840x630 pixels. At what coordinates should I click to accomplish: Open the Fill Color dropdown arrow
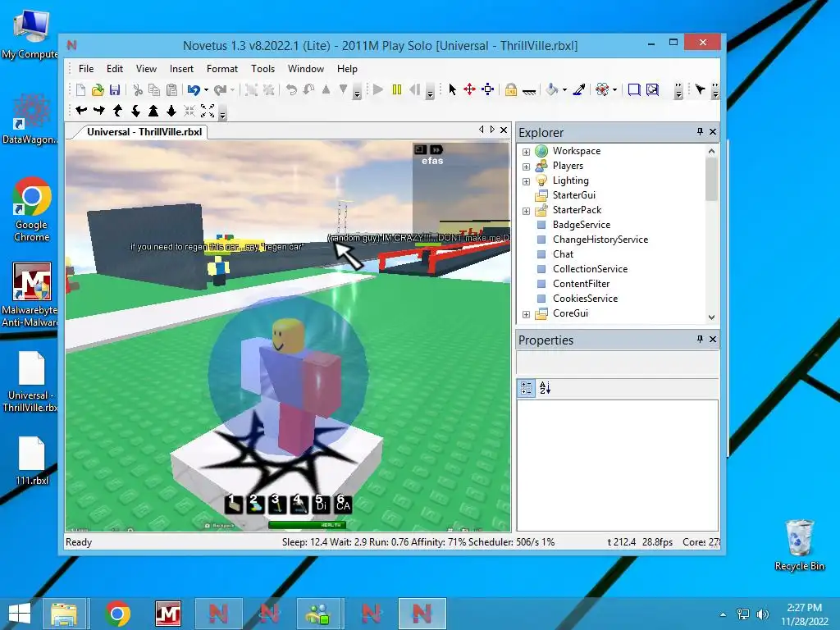564,90
